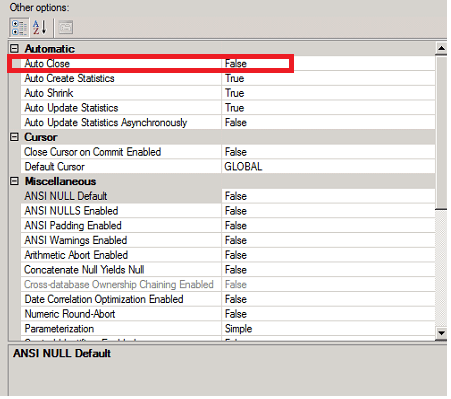This screenshot has height=399, width=451.
Task: Click the Automatic category header
Action: [50, 49]
